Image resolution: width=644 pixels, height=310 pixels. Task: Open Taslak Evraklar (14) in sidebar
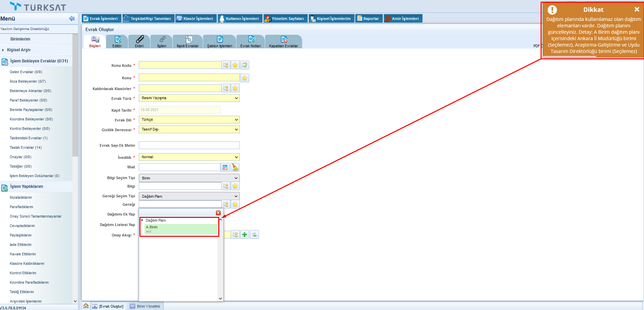pyautogui.click(x=26, y=147)
